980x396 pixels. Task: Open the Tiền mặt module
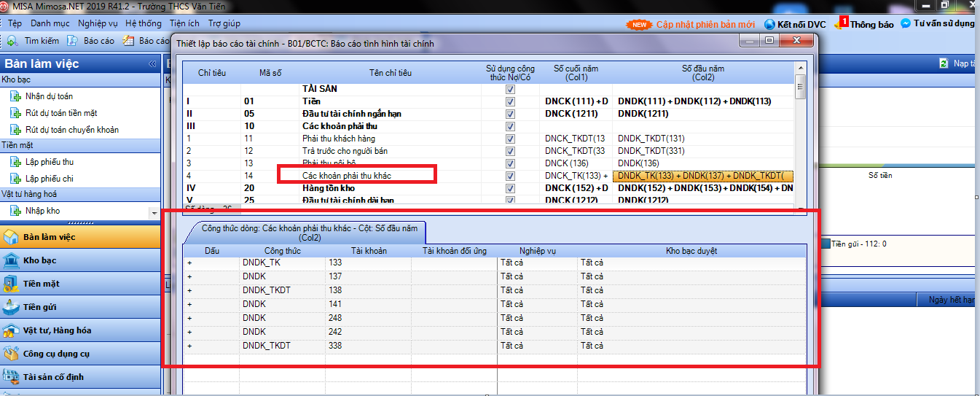pos(41,284)
